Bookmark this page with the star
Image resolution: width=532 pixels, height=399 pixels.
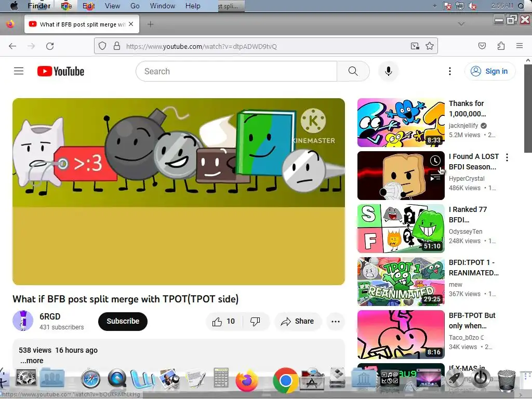[430, 46]
